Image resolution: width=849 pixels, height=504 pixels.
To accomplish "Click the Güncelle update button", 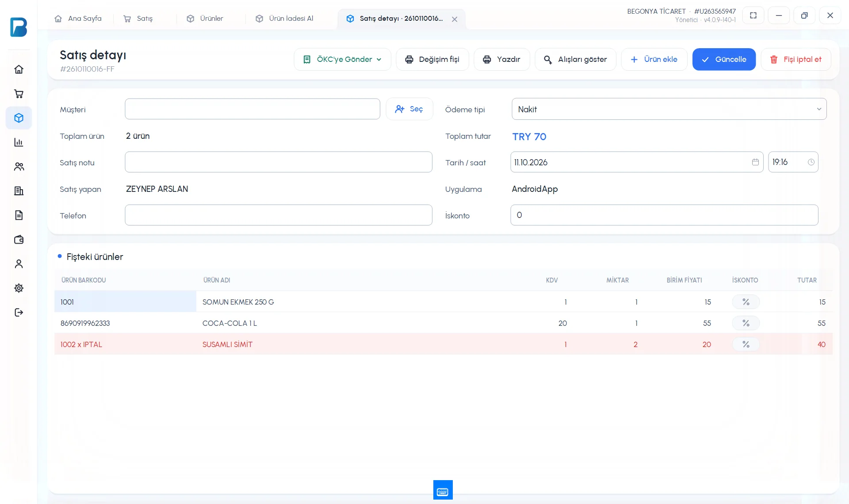I will click(724, 59).
